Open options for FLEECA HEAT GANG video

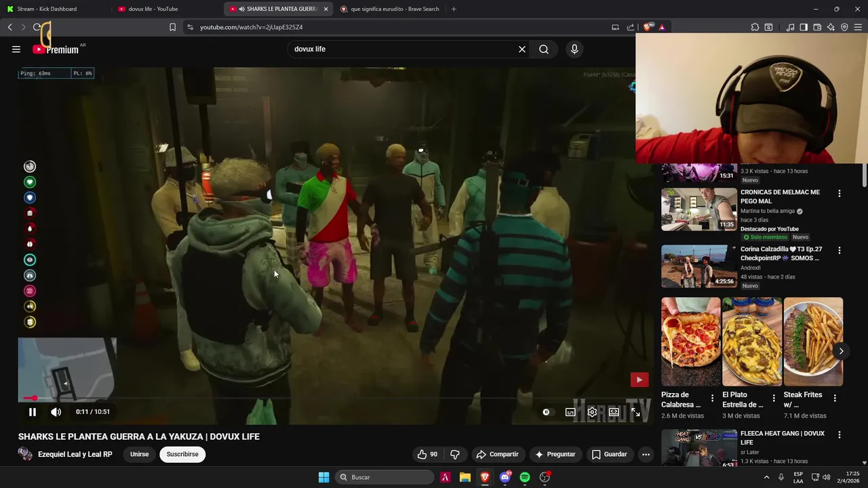coord(839,434)
